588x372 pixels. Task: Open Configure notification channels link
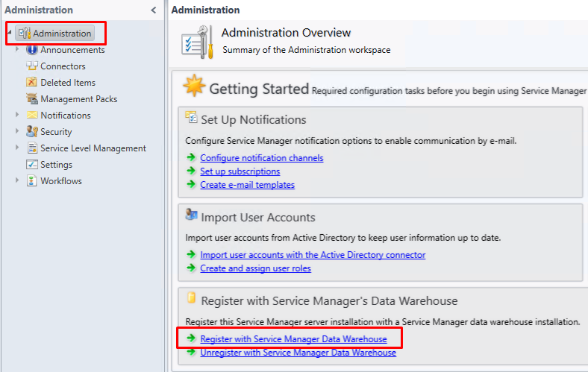(262, 158)
